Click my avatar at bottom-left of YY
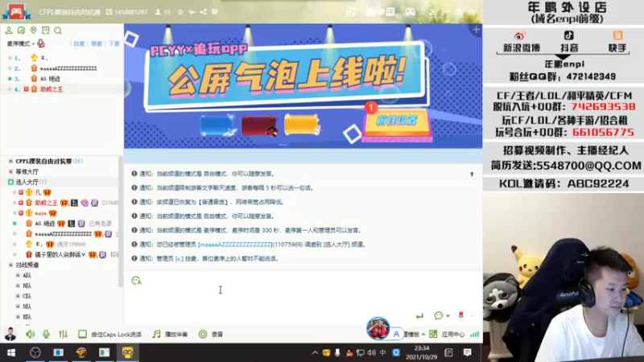This screenshot has width=644, height=362. [x=10, y=334]
